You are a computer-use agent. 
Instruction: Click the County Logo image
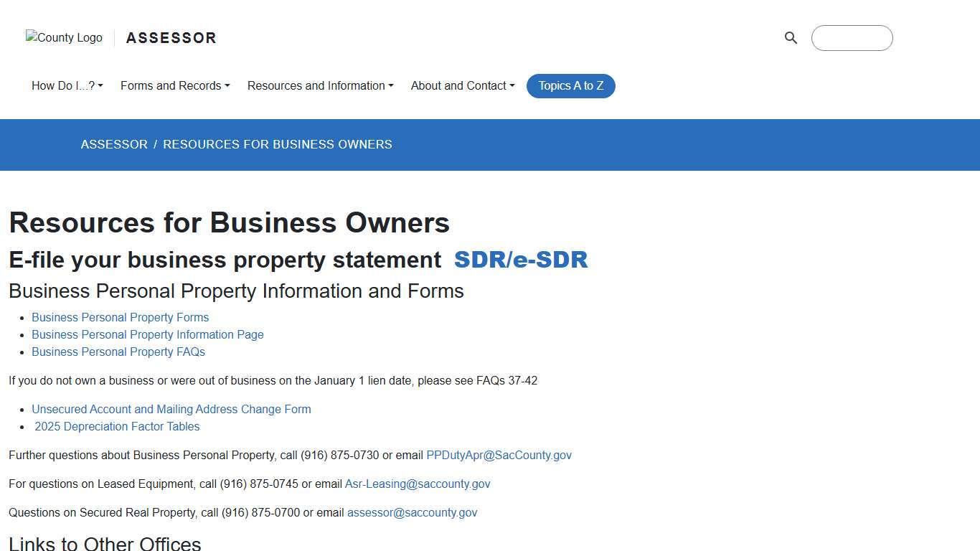point(63,37)
